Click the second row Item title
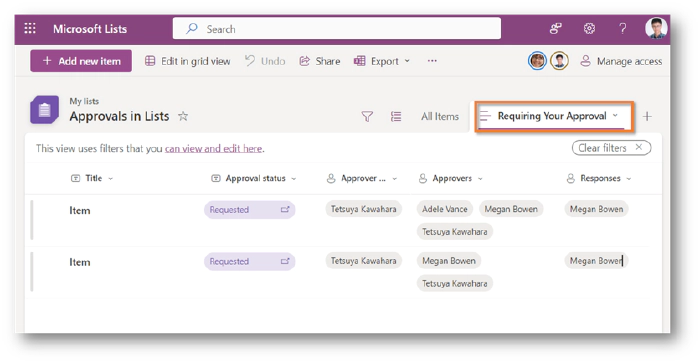The image size is (700, 363). tap(79, 262)
